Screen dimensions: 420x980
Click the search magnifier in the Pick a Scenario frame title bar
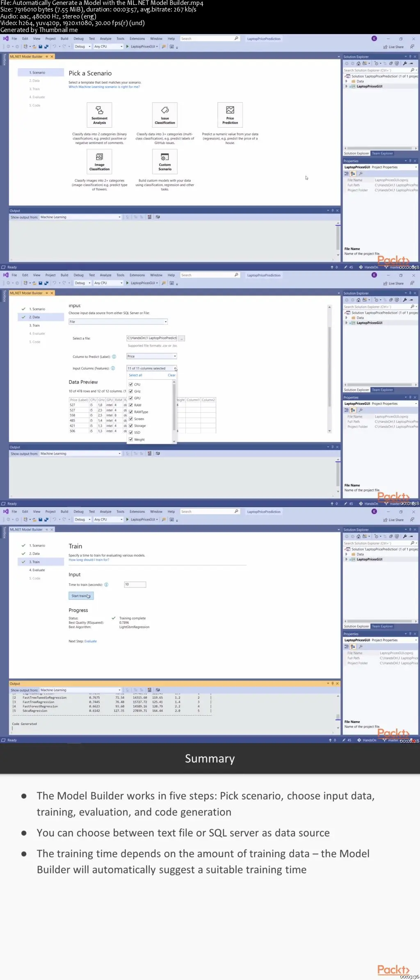236,39
